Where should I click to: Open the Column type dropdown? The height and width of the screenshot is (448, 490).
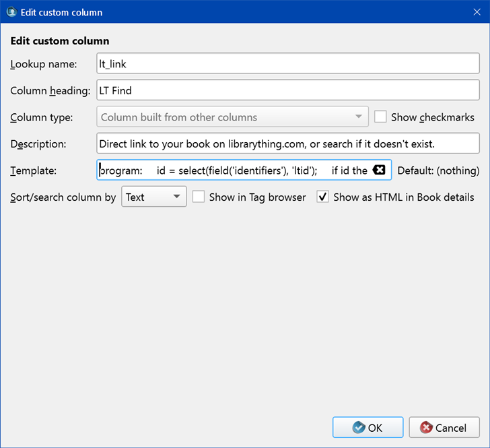tap(232, 117)
